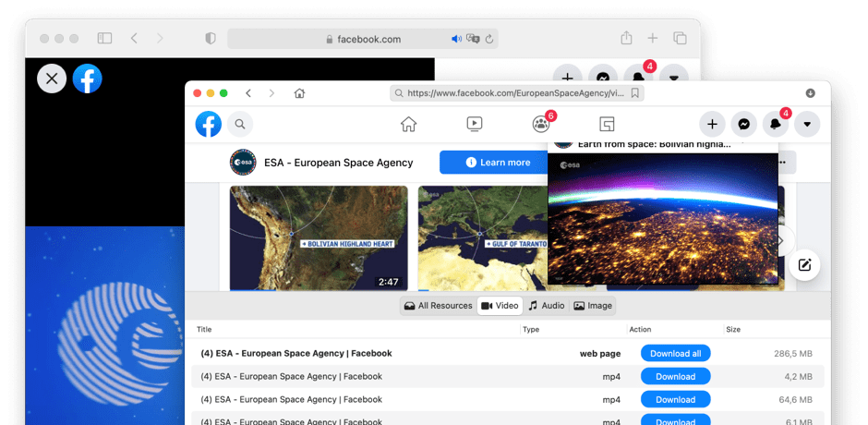This screenshot has width=868, height=425.
Task: Click the new message compose icon
Action: (x=804, y=265)
